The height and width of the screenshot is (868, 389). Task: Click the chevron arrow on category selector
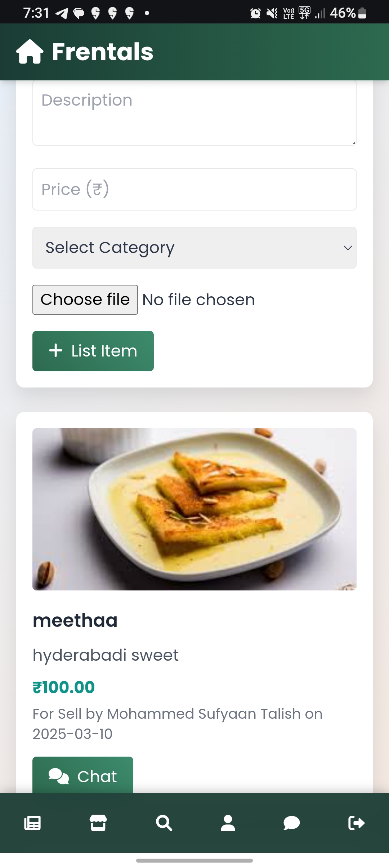click(348, 248)
